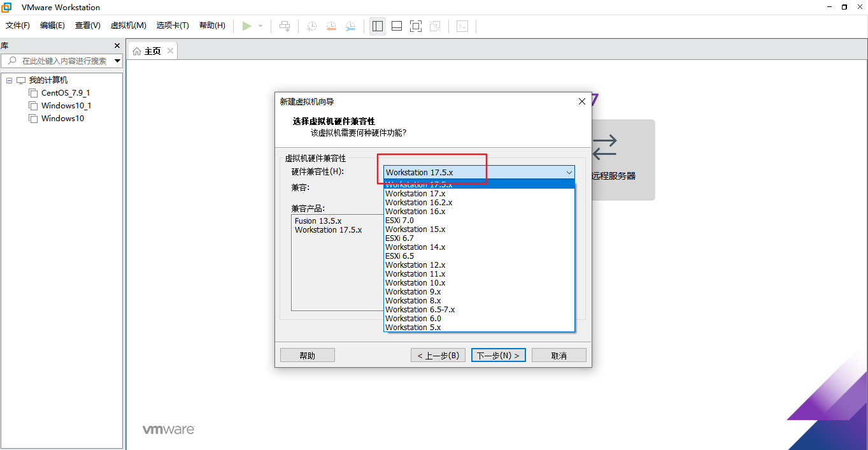Open the Snapshot Manager wrench icon

click(350, 26)
